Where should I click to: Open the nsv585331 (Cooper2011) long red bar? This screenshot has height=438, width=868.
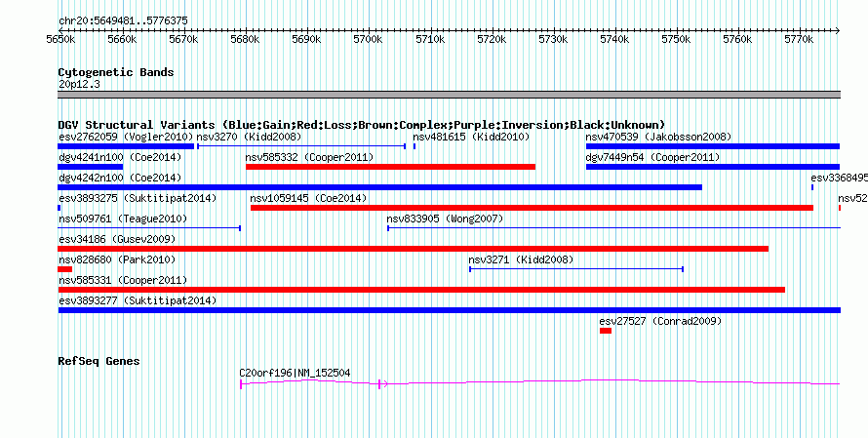click(421, 290)
